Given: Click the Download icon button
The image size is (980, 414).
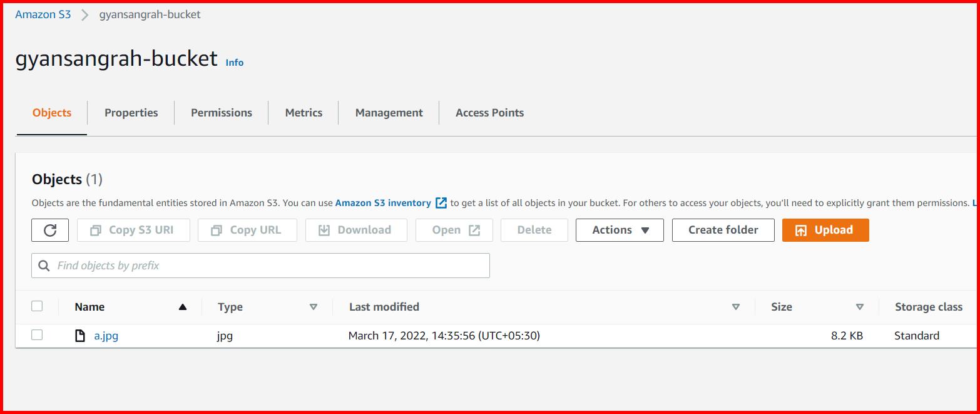Looking at the screenshot, I should click(324, 230).
